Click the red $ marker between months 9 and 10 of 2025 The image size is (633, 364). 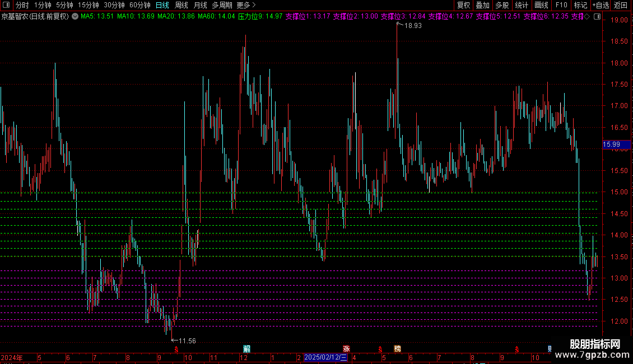516,349
